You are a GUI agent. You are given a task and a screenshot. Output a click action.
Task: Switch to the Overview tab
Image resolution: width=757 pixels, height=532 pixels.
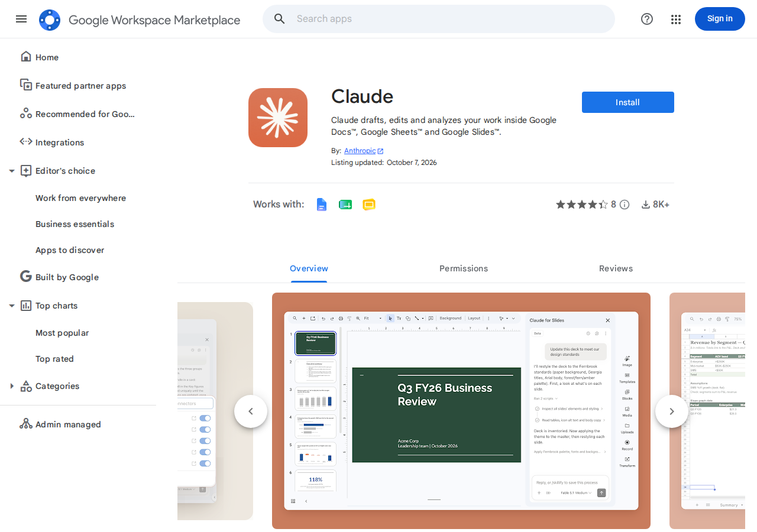click(309, 268)
